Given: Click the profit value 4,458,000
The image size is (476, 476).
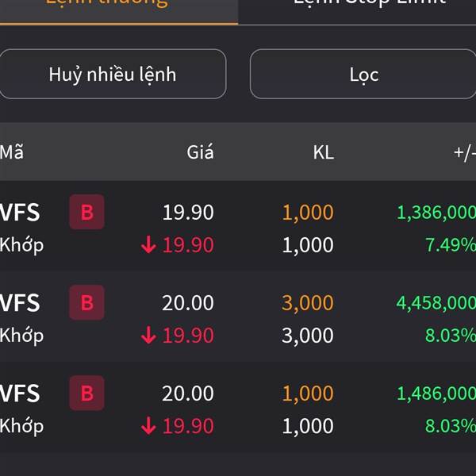Looking at the screenshot, I should [436, 303].
